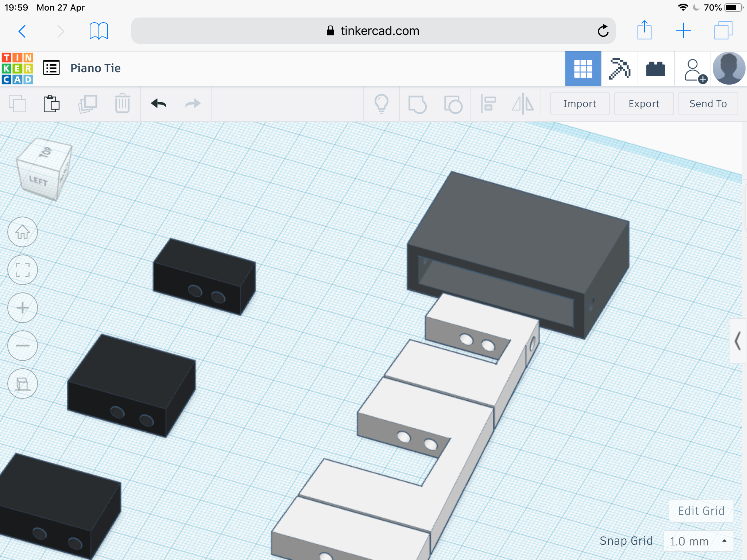This screenshot has width=747, height=560.
Task: Open the user profile avatar
Action: point(728,69)
